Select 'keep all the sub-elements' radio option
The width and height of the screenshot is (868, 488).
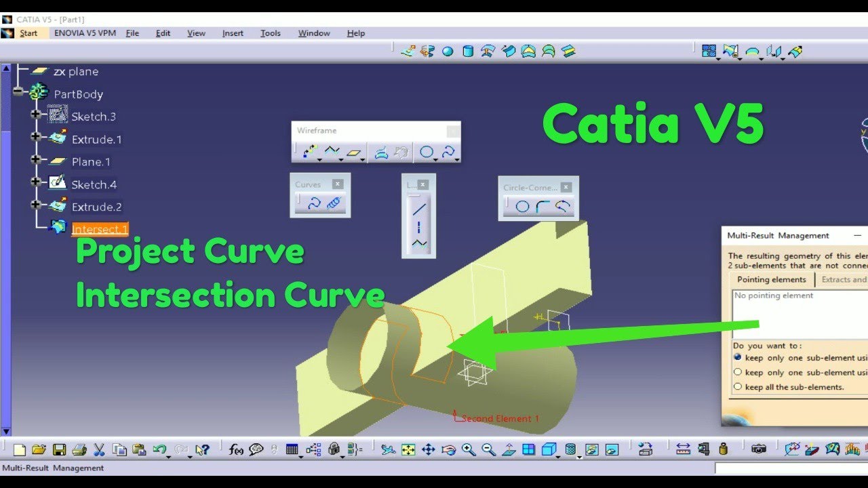point(738,387)
